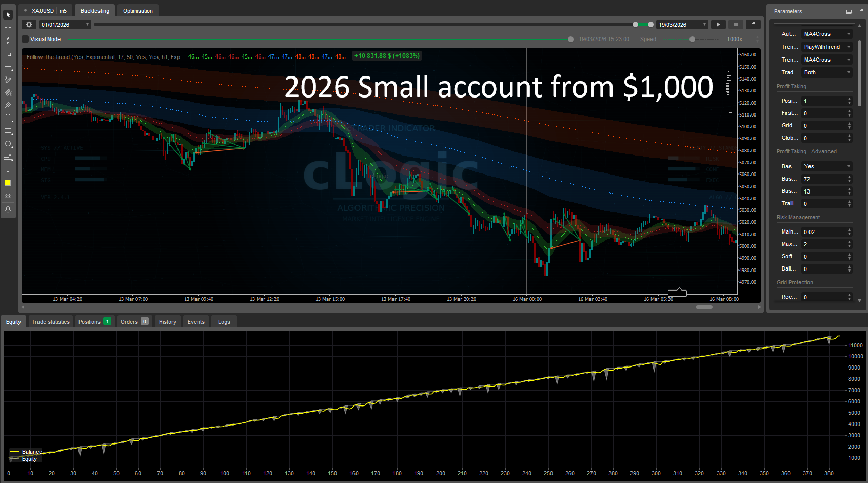Select the crosshair tool
The image size is (868, 483).
[8, 27]
